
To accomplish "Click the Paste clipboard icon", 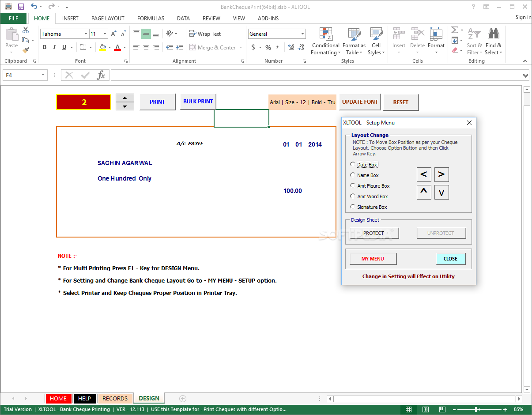I will pyautogui.click(x=11, y=34).
